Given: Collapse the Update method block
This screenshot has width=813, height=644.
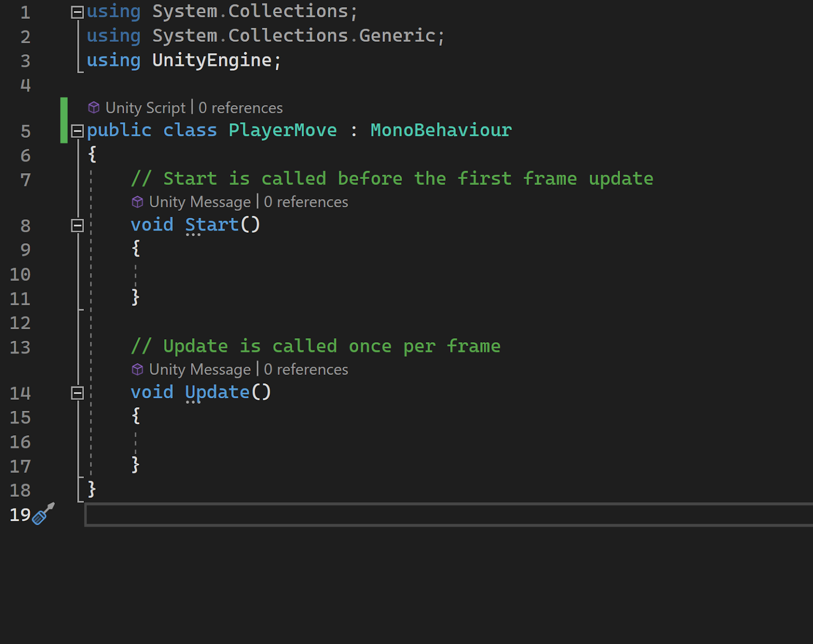Looking at the screenshot, I should click(x=77, y=393).
